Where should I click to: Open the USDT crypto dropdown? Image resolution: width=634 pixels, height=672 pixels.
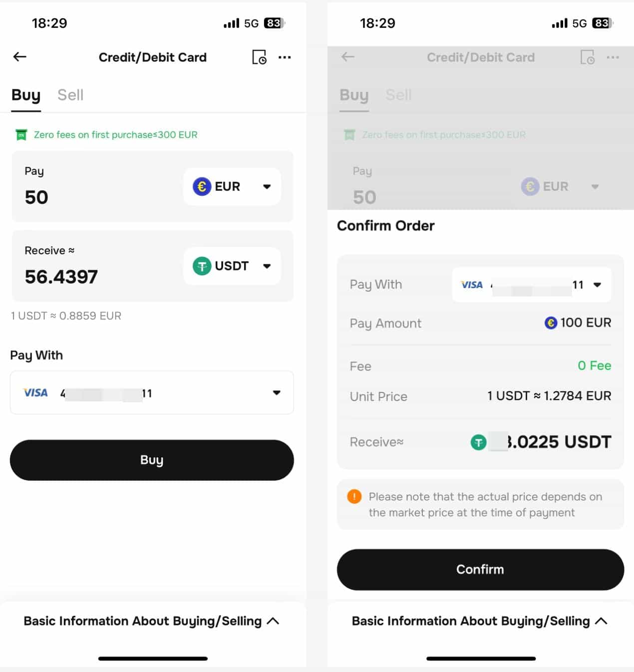pyautogui.click(x=232, y=266)
